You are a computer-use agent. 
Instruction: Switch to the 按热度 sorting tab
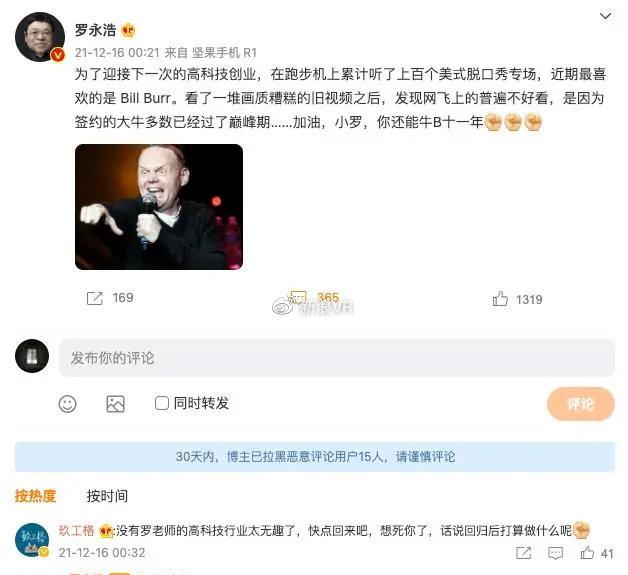coord(35,496)
